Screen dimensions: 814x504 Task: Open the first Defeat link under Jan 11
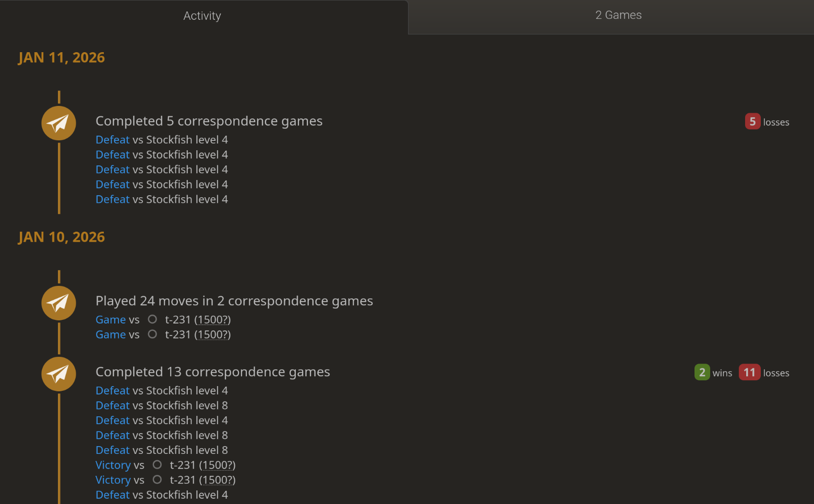[112, 140]
